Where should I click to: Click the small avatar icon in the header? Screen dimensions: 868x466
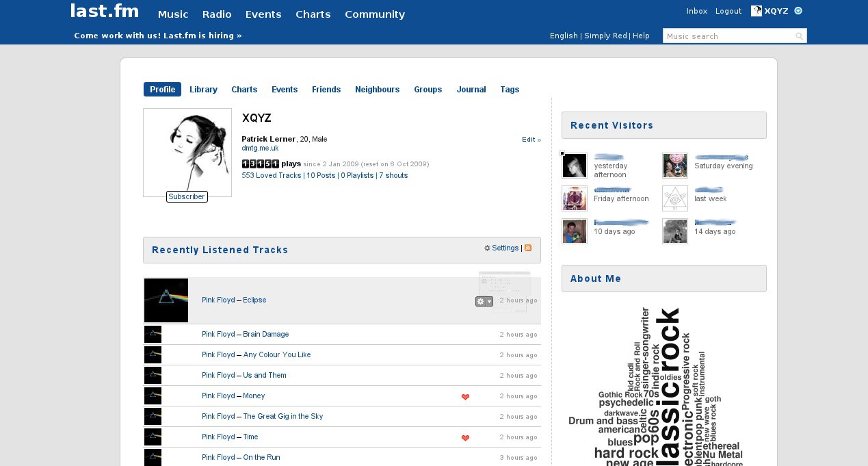click(757, 11)
